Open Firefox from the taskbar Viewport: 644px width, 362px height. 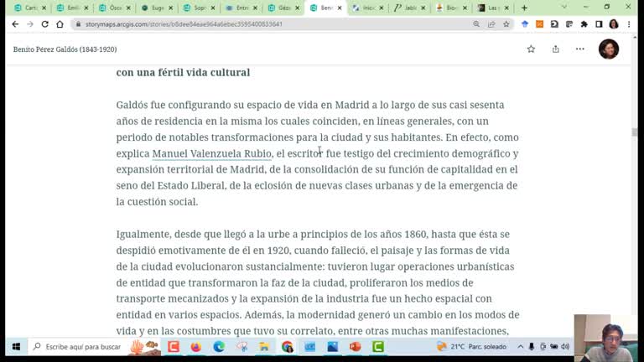pos(196,347)
